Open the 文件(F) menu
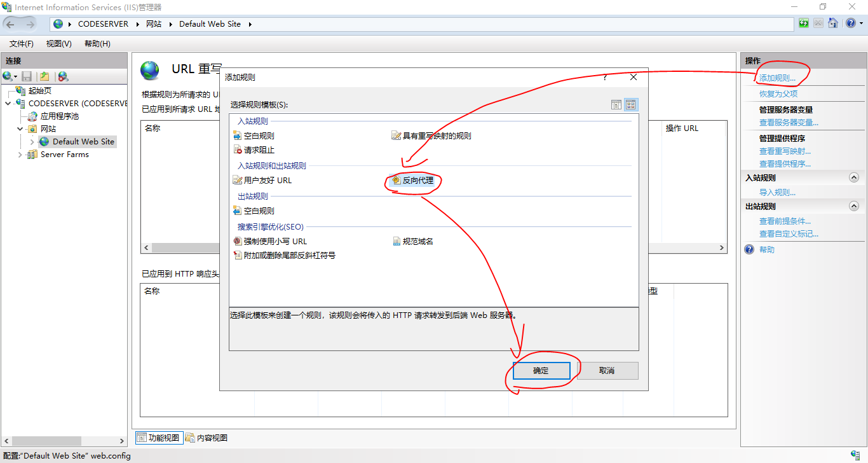The image size is (868, 463). click(22, 44)
